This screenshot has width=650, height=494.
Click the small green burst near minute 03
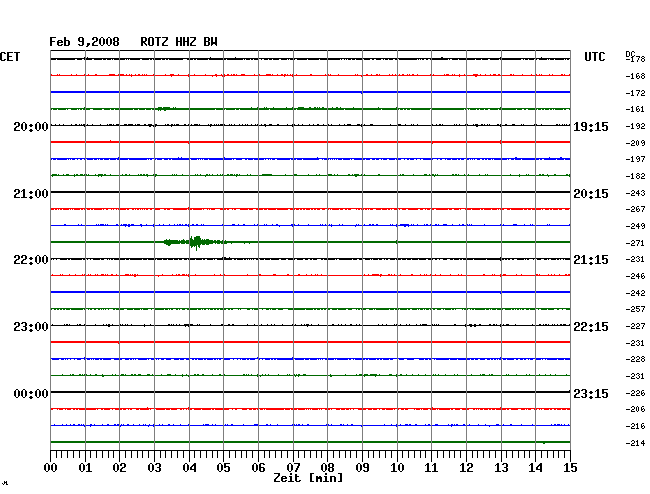pos(165,109)
